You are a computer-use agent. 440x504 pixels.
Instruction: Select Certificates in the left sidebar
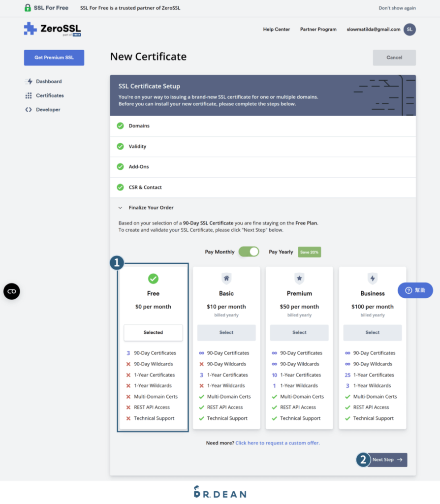(50, 95)
